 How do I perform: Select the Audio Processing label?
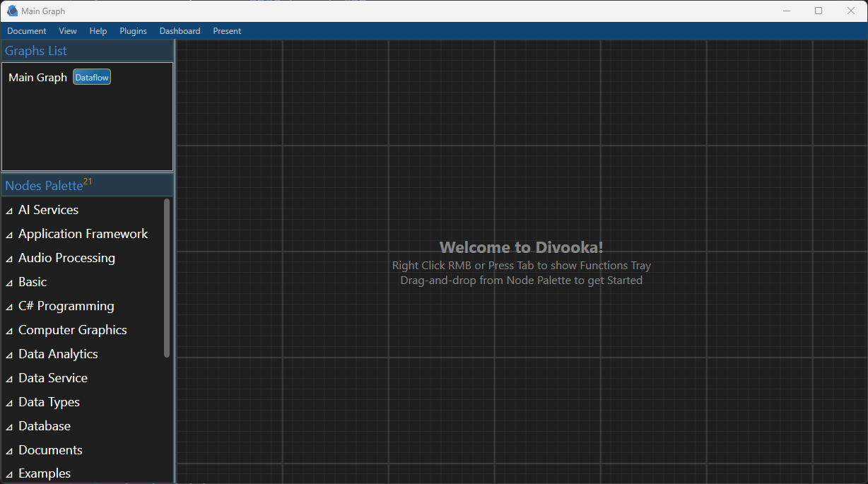66,258
